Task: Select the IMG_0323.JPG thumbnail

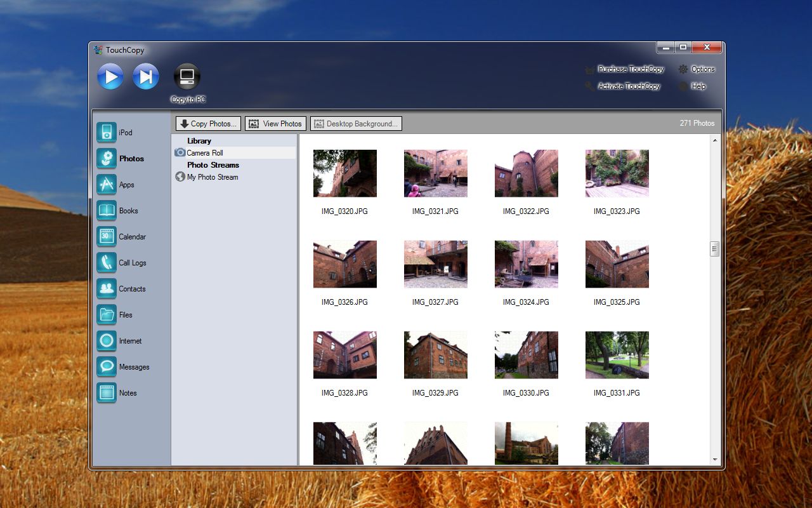Action: 617,173
